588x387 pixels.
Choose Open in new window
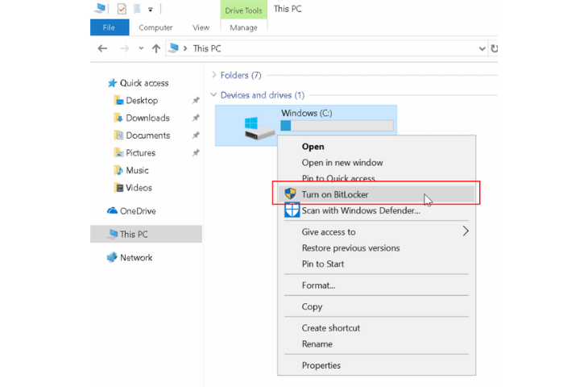[376, 163]
